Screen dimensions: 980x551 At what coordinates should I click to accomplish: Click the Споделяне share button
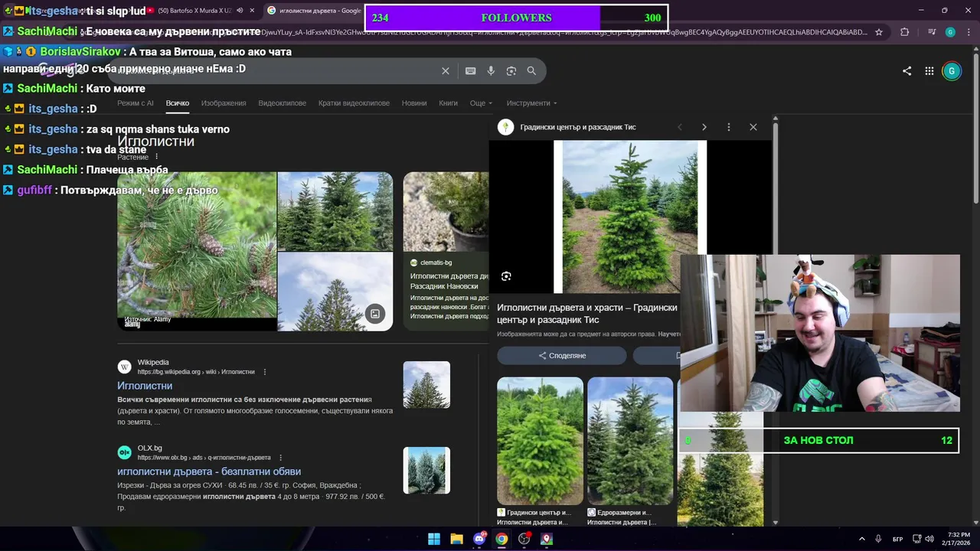[x=562, y=355]
